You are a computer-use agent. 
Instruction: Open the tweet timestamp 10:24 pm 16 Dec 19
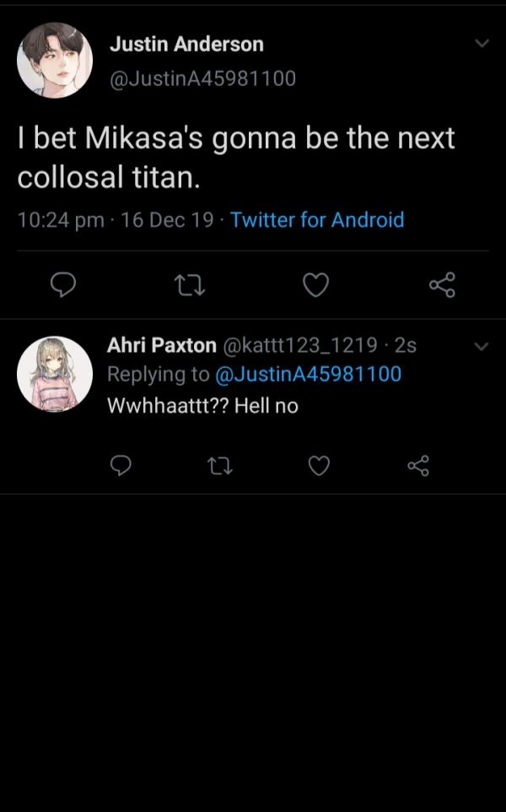click(x=116, y=219)
